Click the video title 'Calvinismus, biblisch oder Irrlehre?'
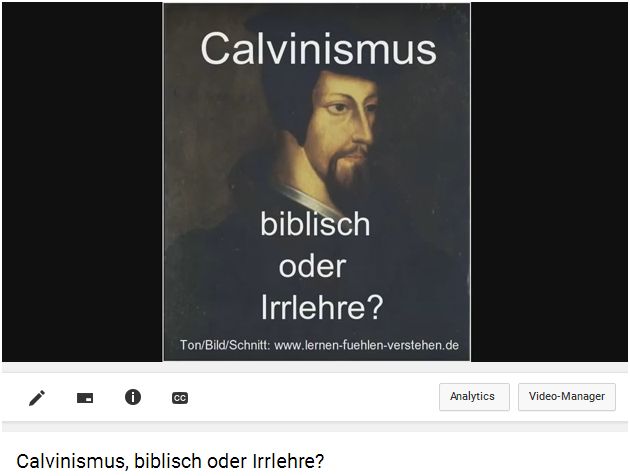This screenshot has height=476, width=630. tap(170, 461)
